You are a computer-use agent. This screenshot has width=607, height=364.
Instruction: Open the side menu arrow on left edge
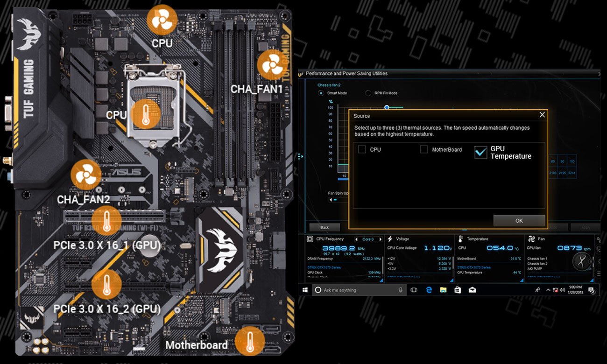pos(300,156)
